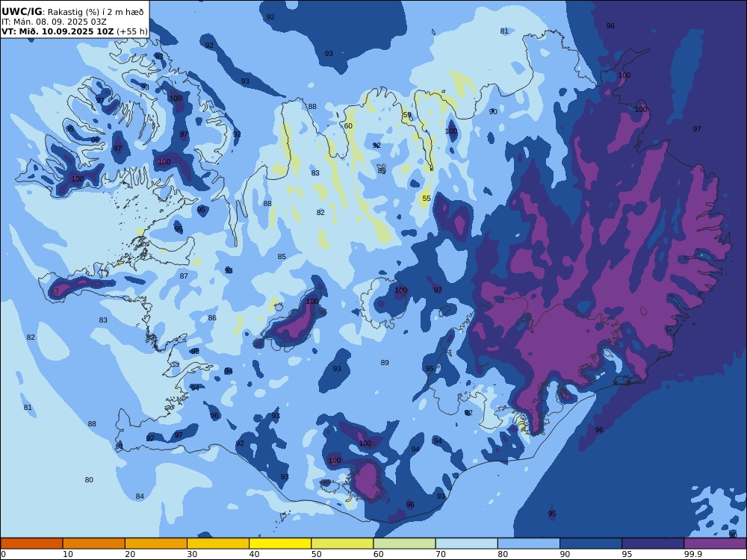Click the 80–90 medium blue legend swatch
The image size is (747, 560).
(529, 544)
